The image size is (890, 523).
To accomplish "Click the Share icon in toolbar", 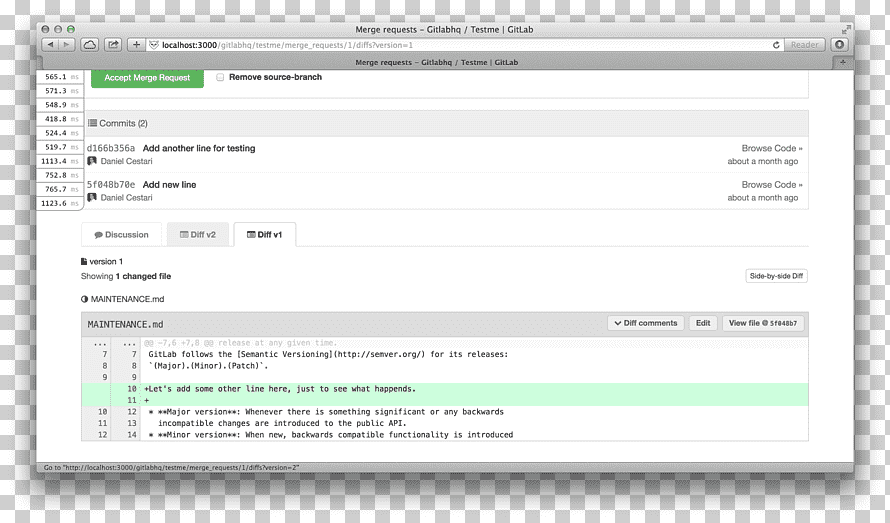I will [x=114, y=44].
